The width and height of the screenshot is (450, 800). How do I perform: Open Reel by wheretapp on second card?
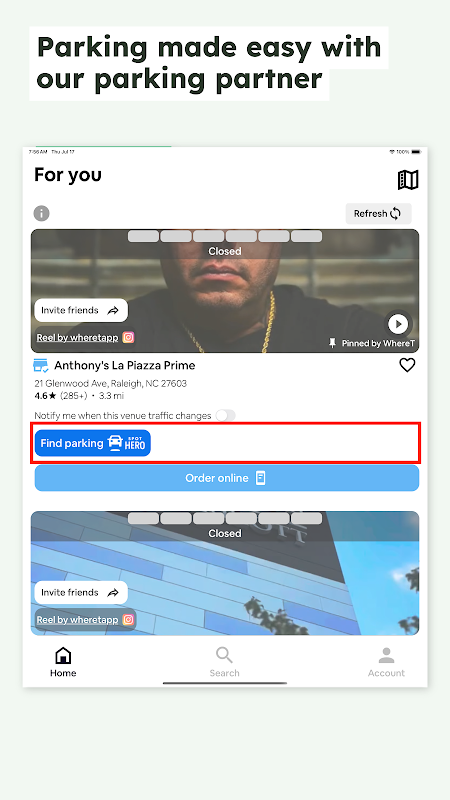(x=77, y=620)
